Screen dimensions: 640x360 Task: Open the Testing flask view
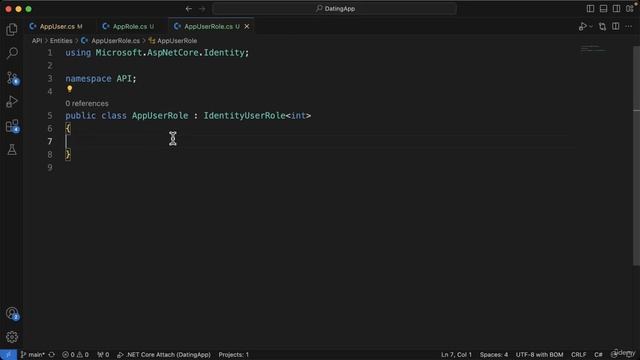(x=12, y=150)
